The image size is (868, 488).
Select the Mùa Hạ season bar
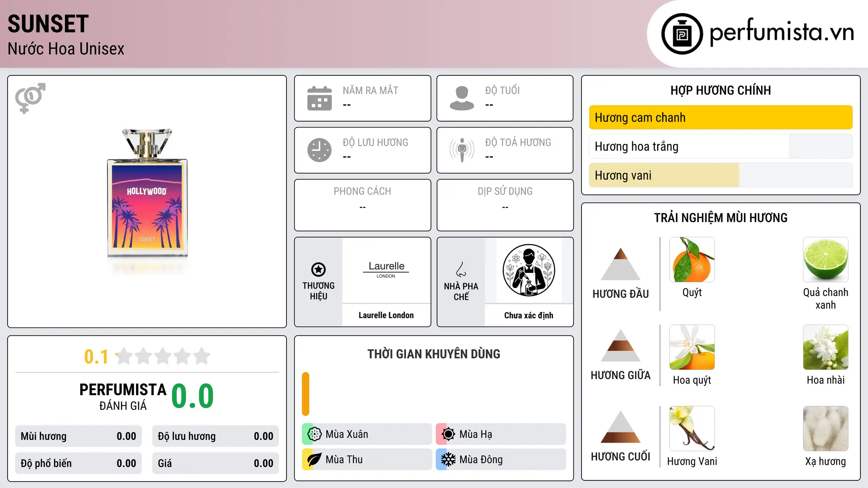tap(501, 434)
